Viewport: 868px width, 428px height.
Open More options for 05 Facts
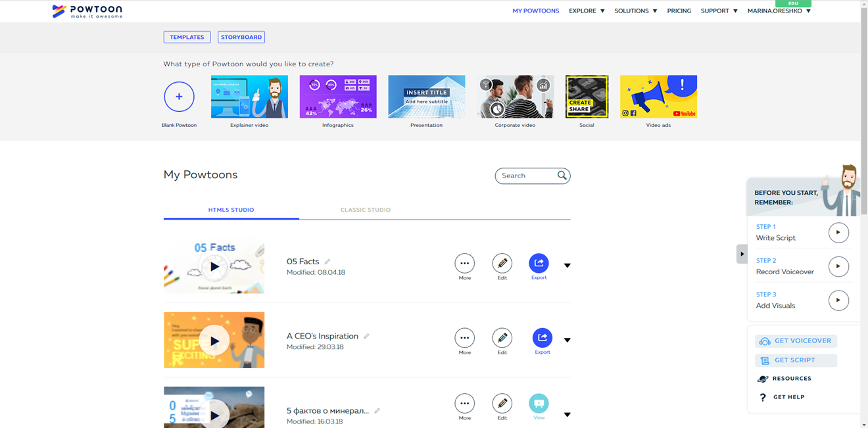pos(464,263)
